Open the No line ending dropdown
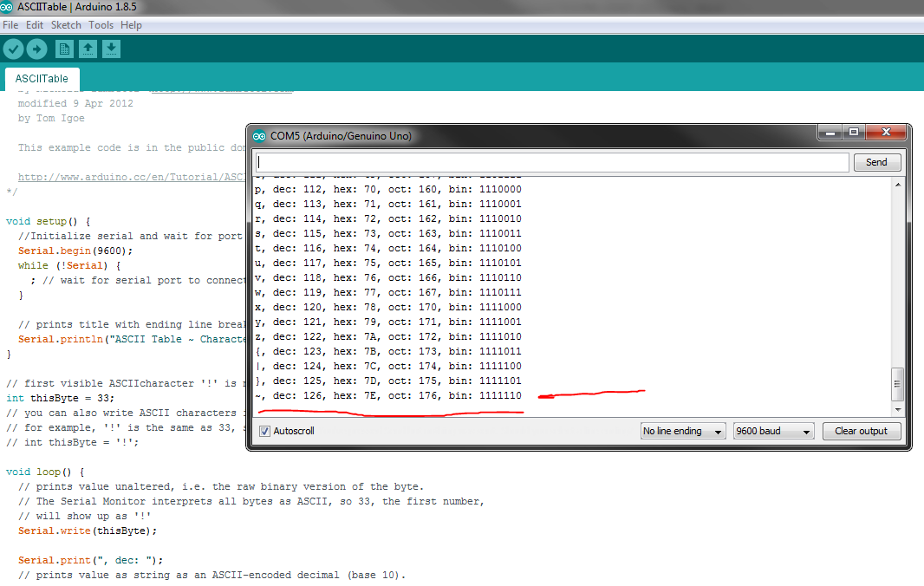 click(x=682, y=431)
